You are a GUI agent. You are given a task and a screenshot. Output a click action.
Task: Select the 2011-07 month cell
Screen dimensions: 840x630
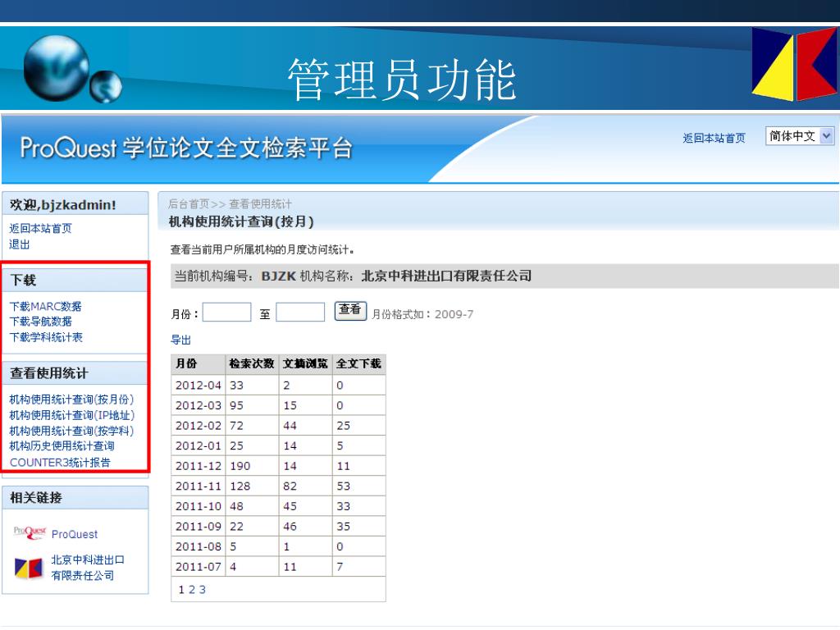click(x=199, y=567)
